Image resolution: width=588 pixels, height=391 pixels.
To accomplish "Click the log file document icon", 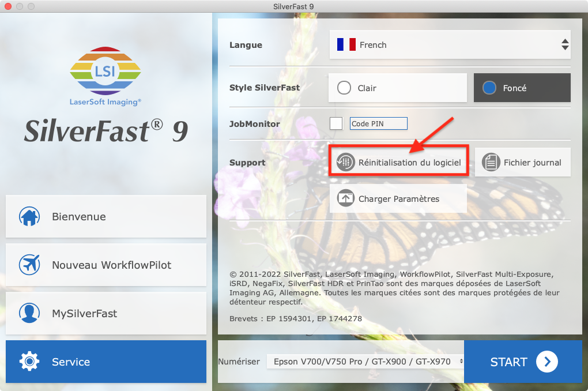I will point(491,162).
